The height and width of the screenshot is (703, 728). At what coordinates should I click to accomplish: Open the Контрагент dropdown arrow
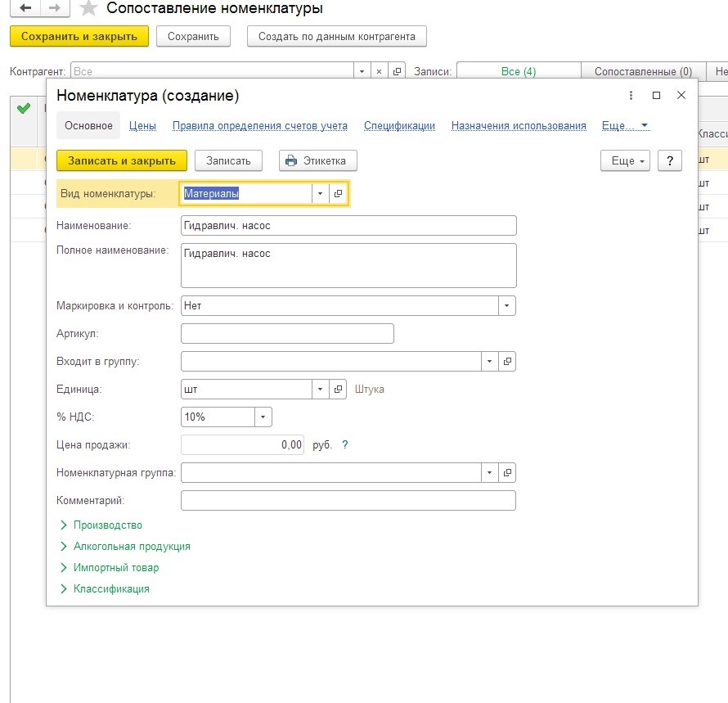pos(362,71)
